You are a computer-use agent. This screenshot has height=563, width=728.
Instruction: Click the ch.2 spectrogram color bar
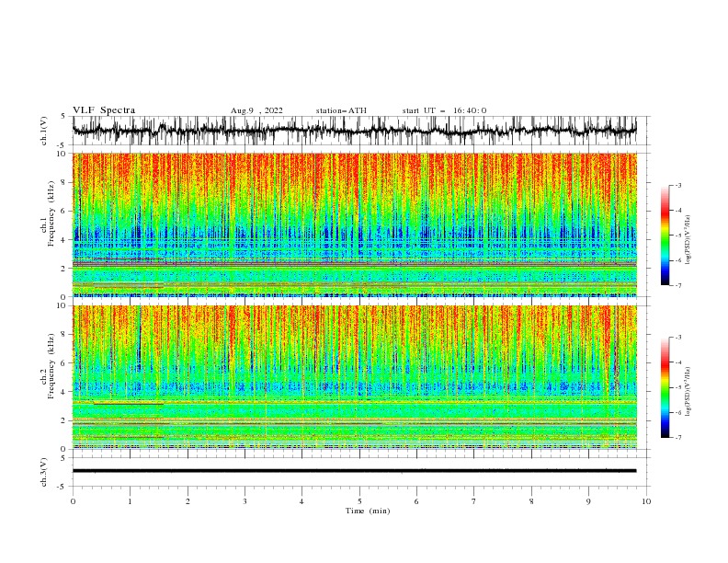(x=665, y=387)
